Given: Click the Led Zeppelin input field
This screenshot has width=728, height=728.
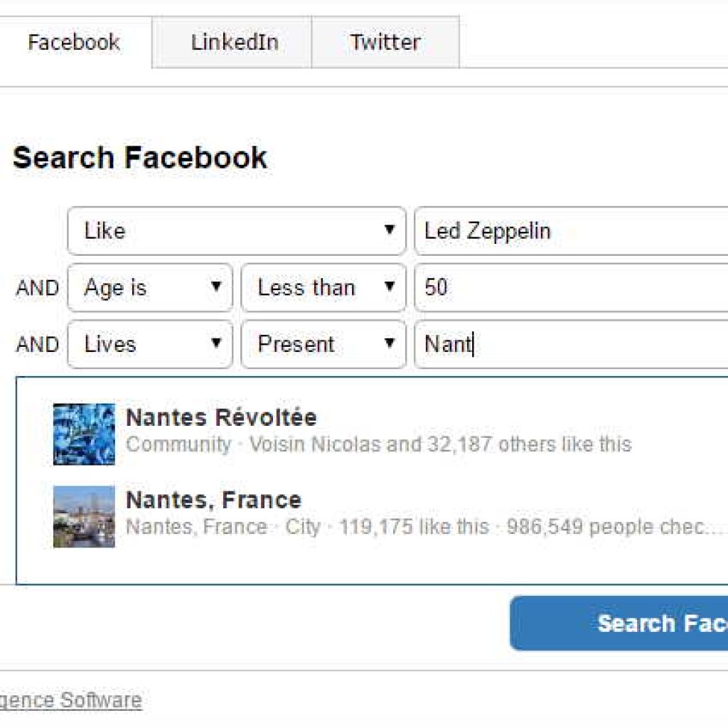Looking at the screenshot, I should (x=571, y=231).
